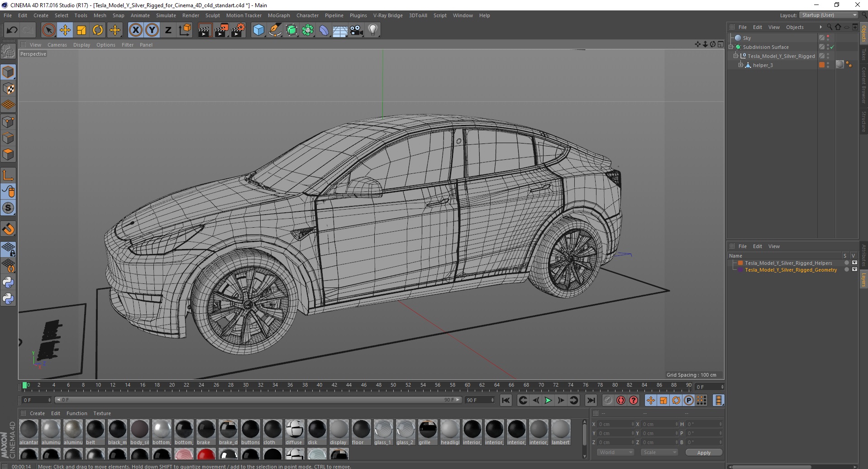This screenshot has height=469, width=868.
Task: Toggle Z axis lock
Action: tap(168, 30)
